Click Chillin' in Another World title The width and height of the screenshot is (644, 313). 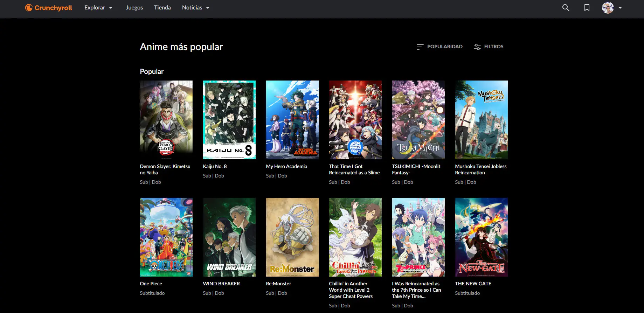(351, 290)
